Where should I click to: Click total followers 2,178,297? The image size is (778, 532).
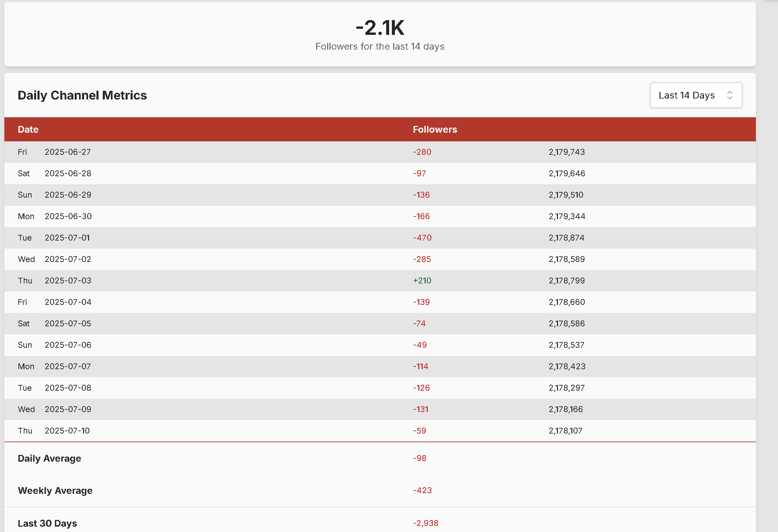pos(567,388)
